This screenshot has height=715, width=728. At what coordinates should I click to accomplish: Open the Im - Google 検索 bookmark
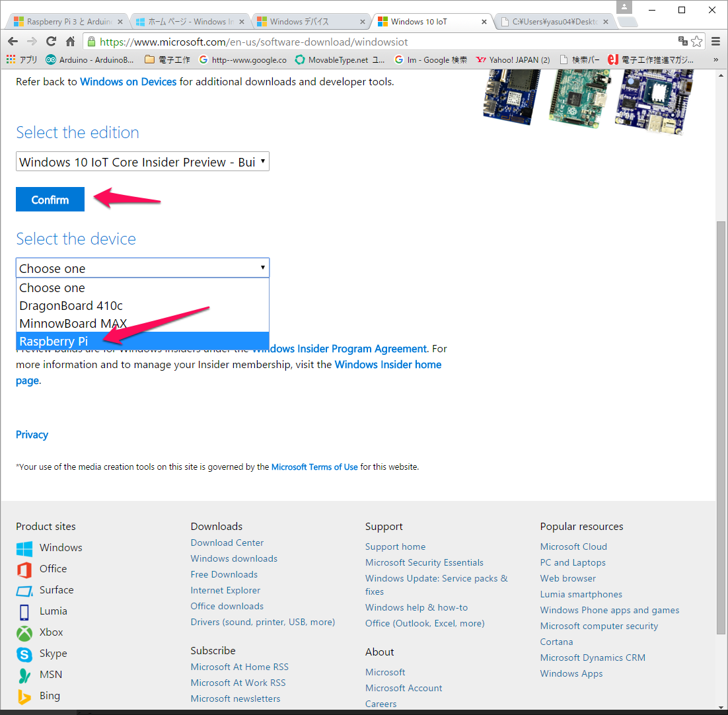point(431,59)
